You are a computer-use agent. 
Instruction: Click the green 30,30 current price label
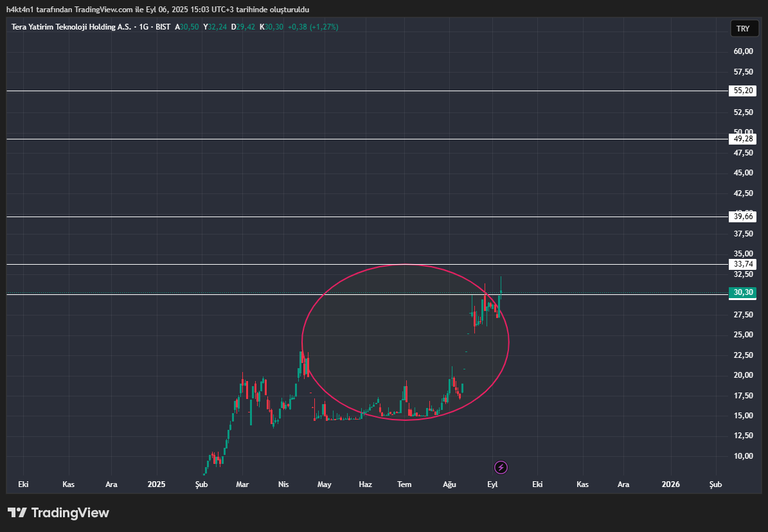pyautogui.click(x=743, y=292)
